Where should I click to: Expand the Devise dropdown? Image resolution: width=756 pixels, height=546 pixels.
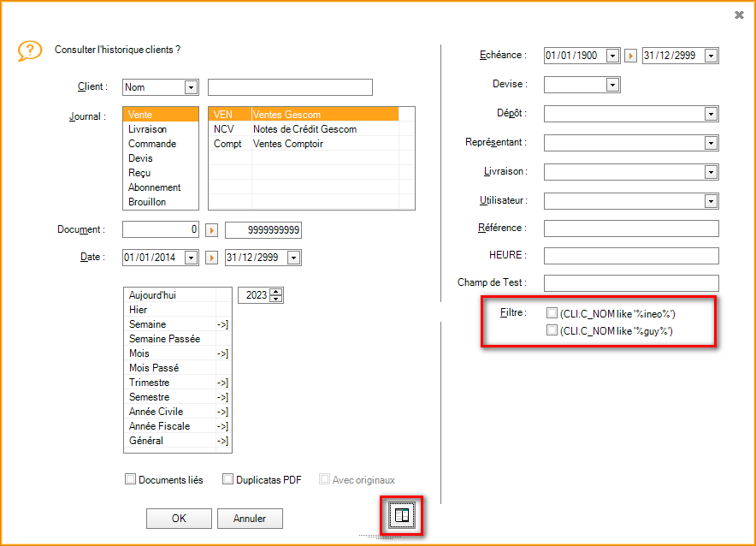tap(612, 85)
